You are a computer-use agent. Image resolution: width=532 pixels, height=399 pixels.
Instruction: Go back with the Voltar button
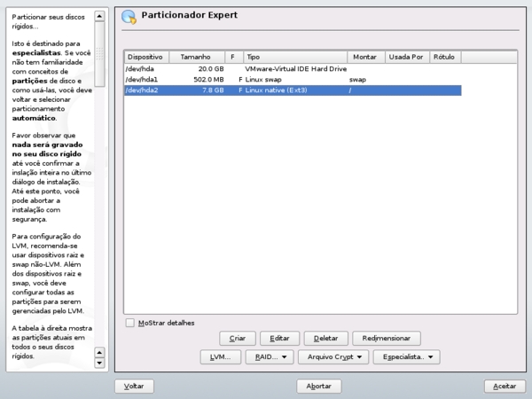pos(134,386)
